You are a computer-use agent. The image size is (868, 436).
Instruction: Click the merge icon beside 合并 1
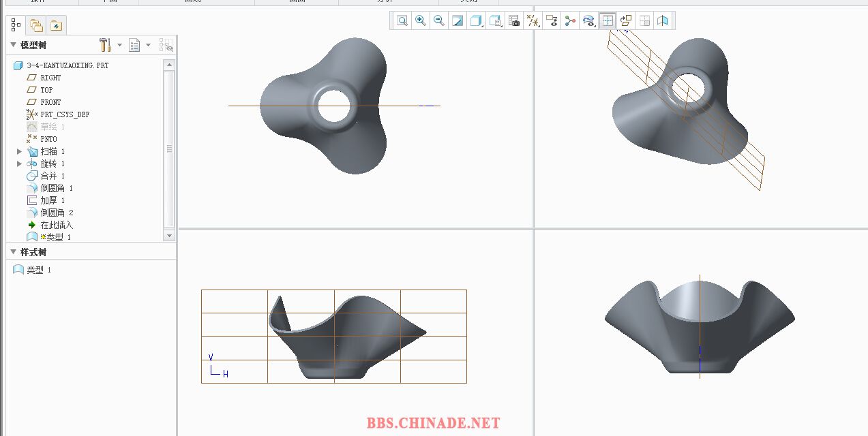(x=31, y=176)
